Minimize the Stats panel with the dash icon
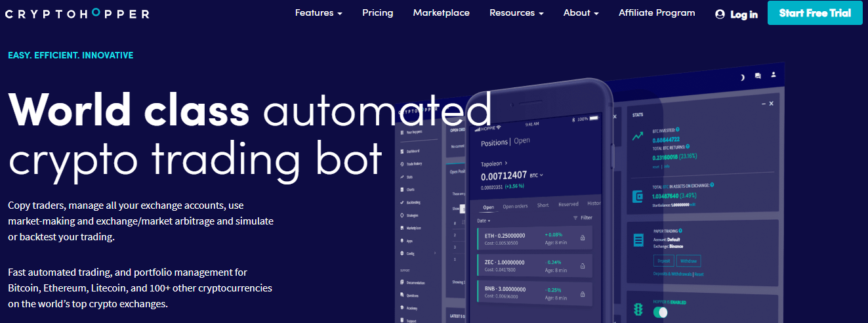Screen dimensions: 868x323 pos(763,104)
